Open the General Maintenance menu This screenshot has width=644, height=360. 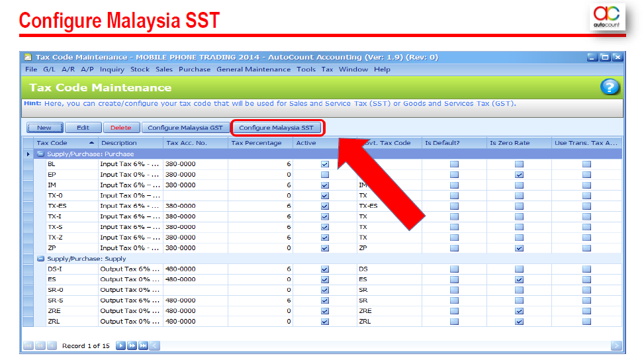pos(253,69)
